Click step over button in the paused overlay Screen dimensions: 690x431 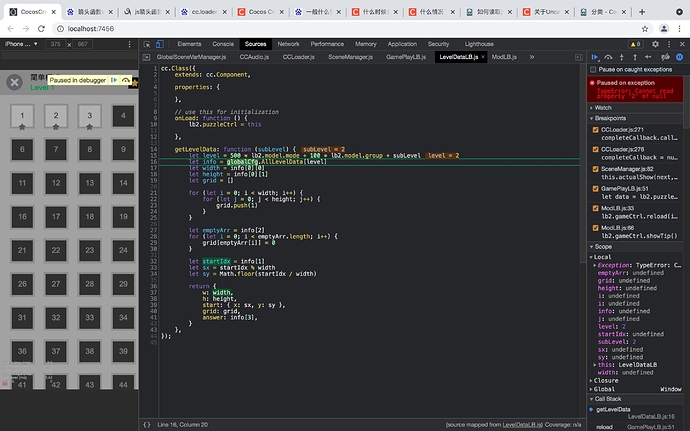tap(126, 79)
